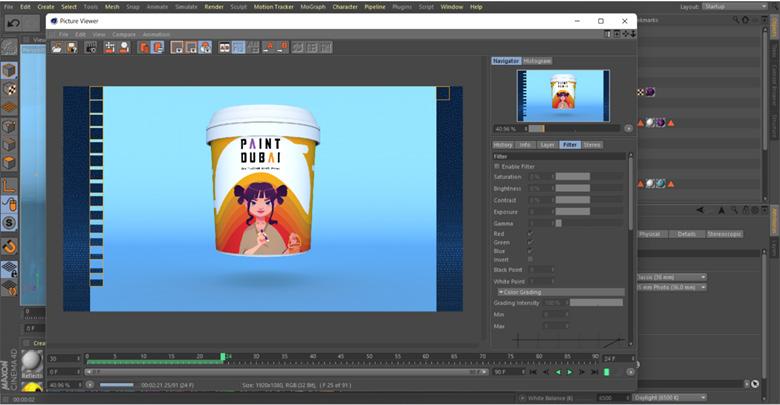Click the green frame marker on the timeline
The width and height of the screenshot is (780, 405).
point(223,357)
